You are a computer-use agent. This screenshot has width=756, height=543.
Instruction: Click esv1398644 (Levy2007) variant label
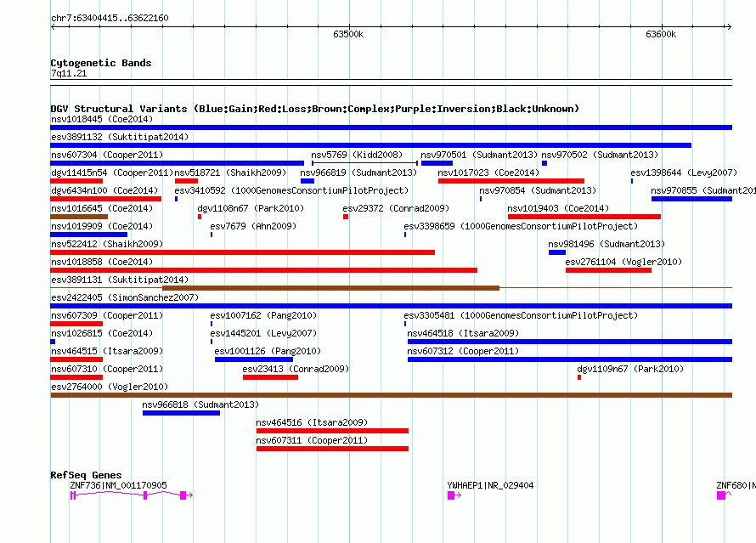[x=684, y=173]
